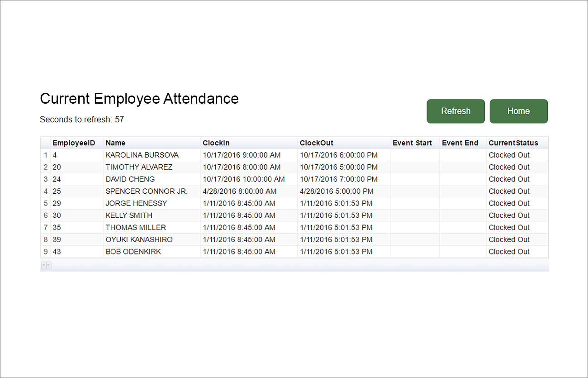The height and width of the screenshot is (378, 588).
Task: Click ClockOut cell 10/17/2016 7:00:00 PM
Action: (344, 179)
